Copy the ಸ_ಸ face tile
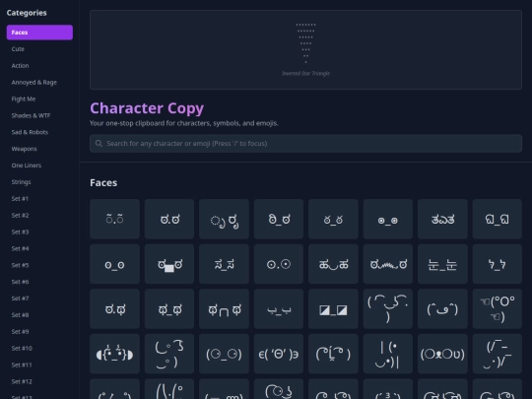Image resolution: width=532 pixels, height=399 pixels. pos(224,264)
